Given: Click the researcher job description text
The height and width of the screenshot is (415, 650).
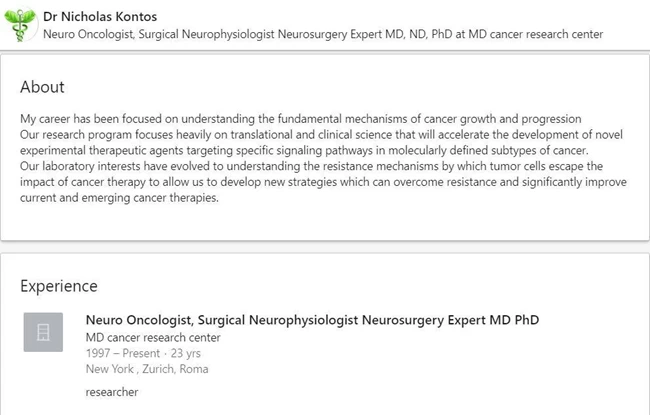Looking at the screenshot, I should point(112,392).
